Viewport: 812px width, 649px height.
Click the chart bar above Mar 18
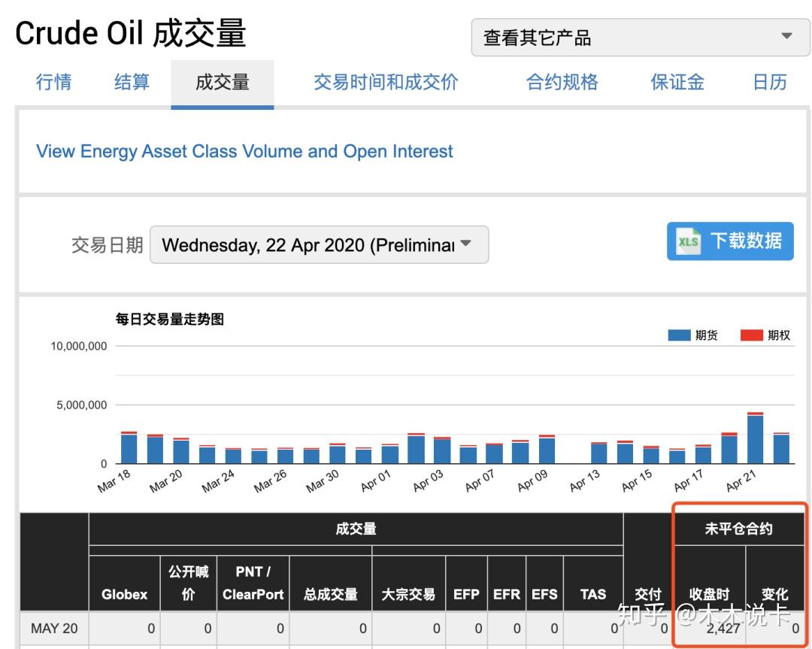point(129,447)
